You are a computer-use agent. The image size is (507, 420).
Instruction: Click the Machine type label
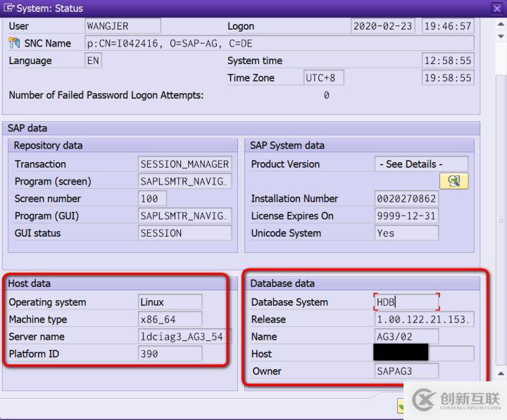pyautogui.click(x=38, y=319)
